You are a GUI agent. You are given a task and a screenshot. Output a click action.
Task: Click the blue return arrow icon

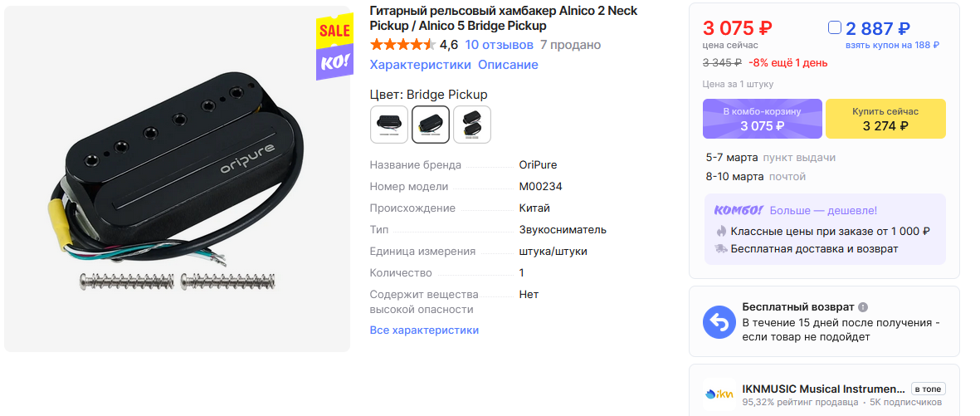pos(719,322)
